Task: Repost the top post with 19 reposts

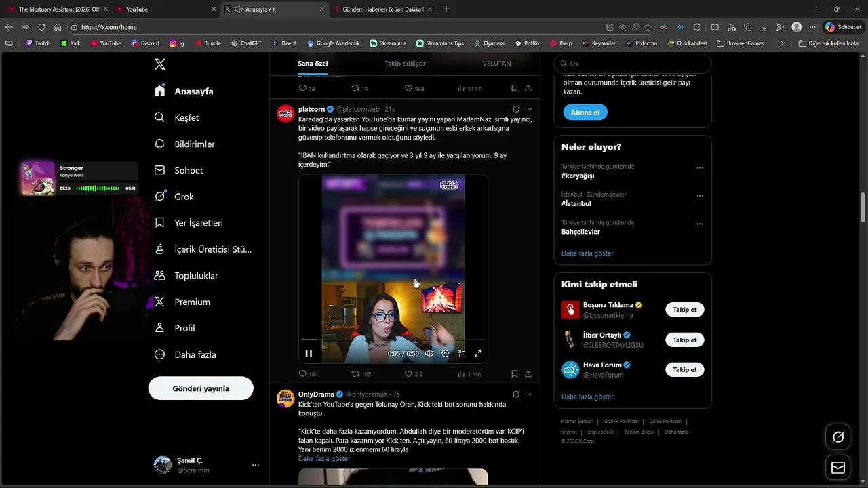Action: tap(359, 89)
